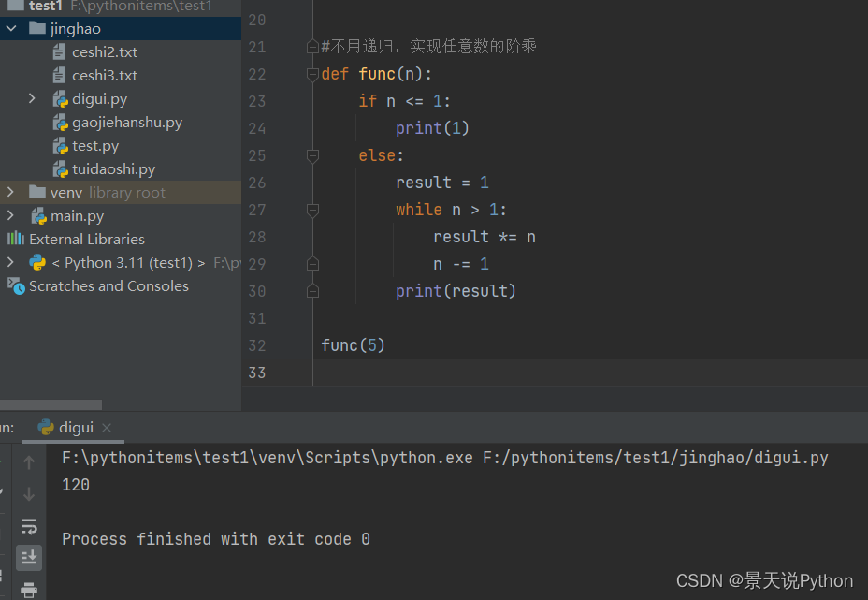
Task: Click the project panel horizontal scrollbar
Action: (51, 404)
